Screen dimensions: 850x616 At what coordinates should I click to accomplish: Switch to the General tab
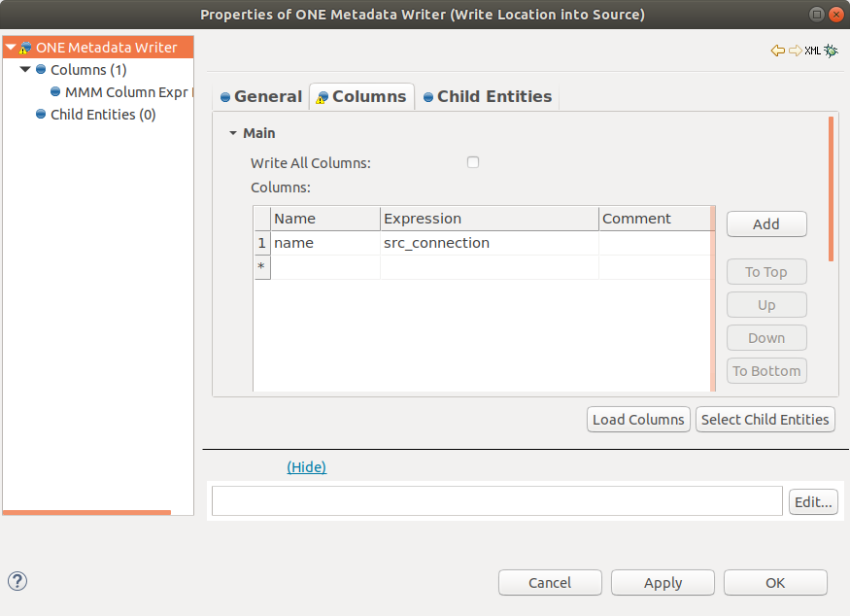coord(262,96)
